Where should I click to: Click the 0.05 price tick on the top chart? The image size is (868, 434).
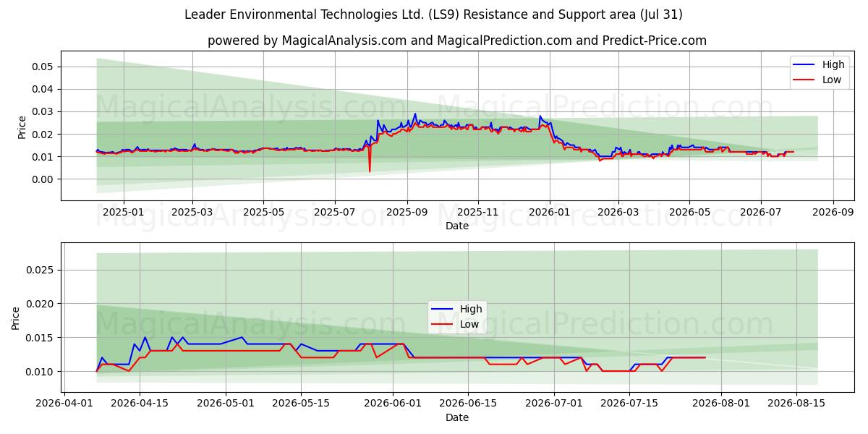[x=44, y=67]
